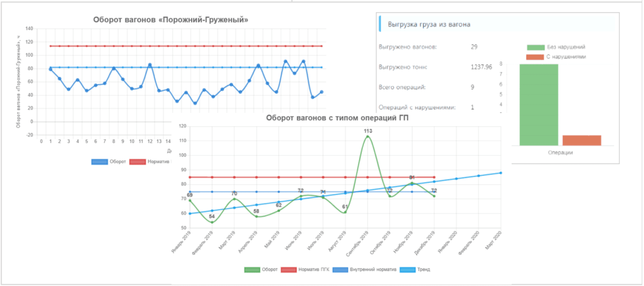Click the Январь 2019 x-axis label

click(x=181, y=242)
